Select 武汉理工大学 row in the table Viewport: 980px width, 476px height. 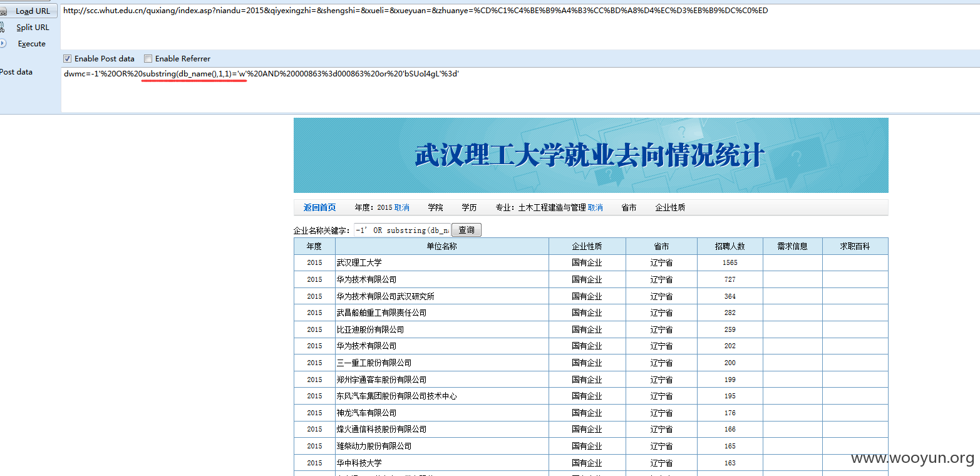coord(591,262)
